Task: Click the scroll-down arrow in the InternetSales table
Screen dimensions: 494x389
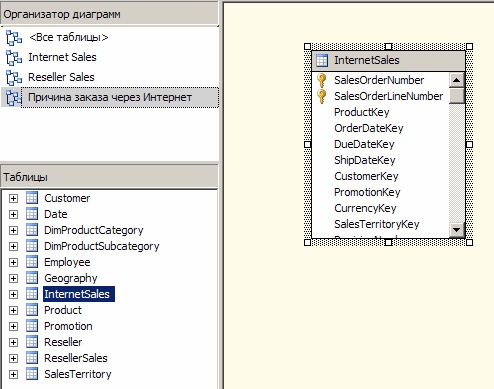Action: pyautogui.click(x=457, y=229)
